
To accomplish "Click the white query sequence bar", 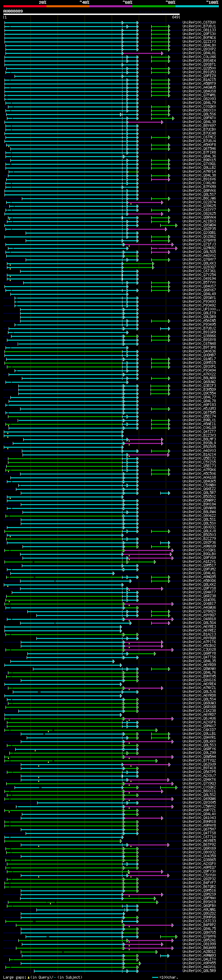I will click(92, 15).
